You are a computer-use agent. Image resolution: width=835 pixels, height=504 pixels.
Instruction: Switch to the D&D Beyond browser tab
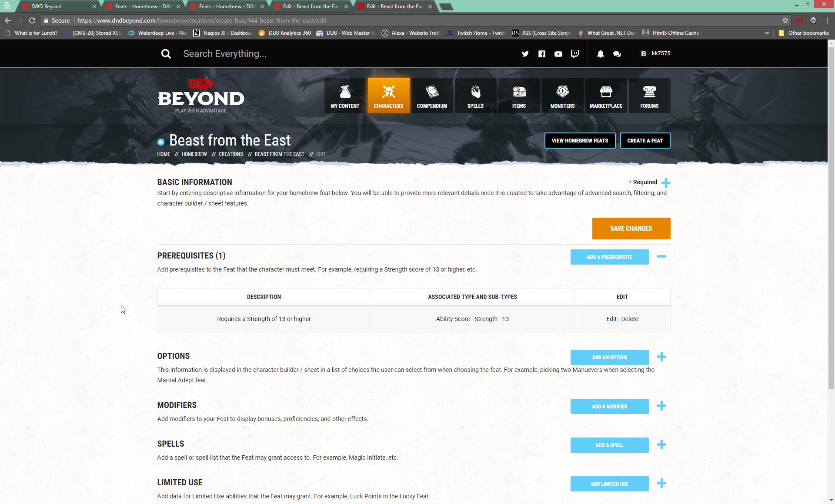pyautogui.click(x=59, y=7)
